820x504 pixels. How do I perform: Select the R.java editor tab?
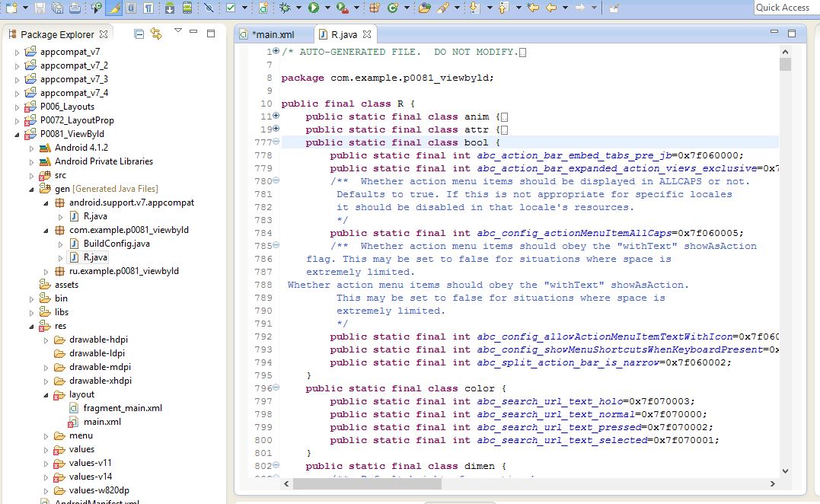[344, 34]
